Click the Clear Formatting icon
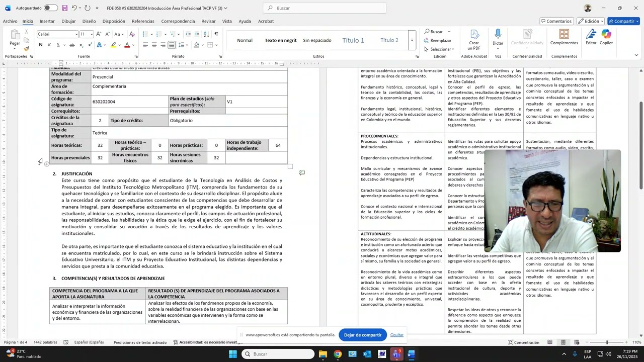This screenshot has height=362, width=644. tap(132, 34)
